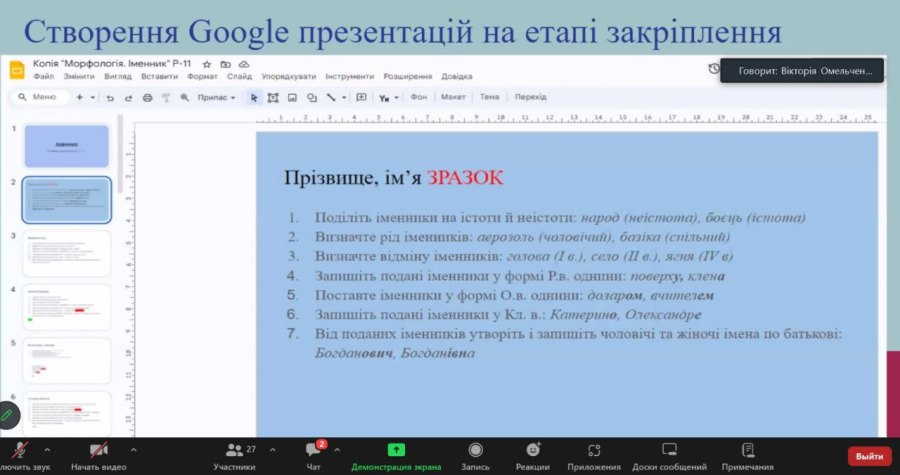Expand Zoom chat options arrow
Viewport: 900px width, 475px height.
tap(337, 450)
